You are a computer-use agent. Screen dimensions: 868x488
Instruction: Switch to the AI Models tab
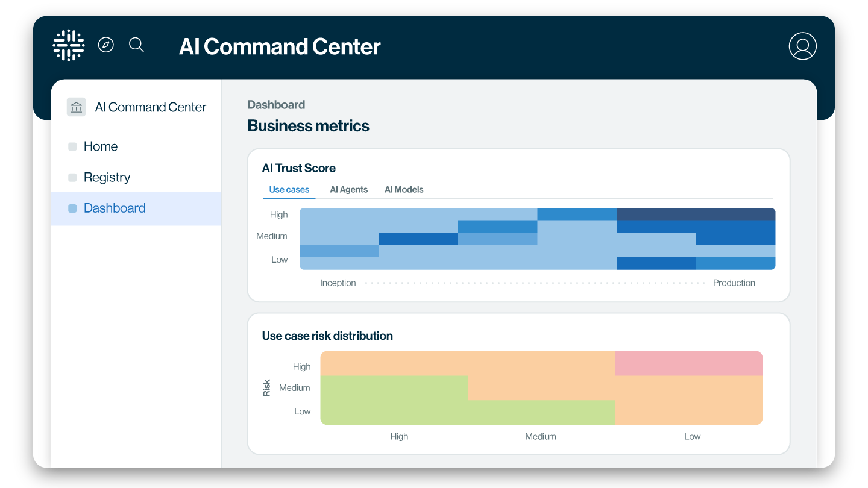tap(404, 189)
